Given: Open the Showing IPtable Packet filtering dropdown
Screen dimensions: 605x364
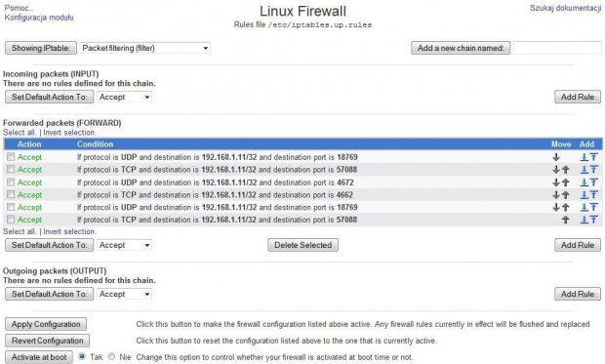Looking at the screenshot, I should click(145, 48).
